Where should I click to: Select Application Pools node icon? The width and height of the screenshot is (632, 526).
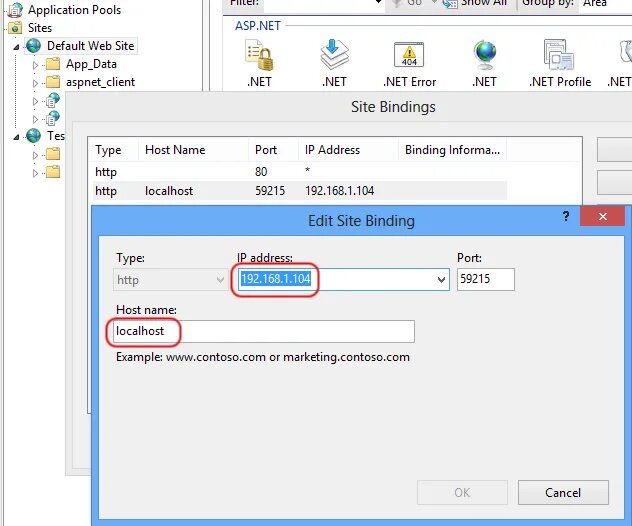15,10
